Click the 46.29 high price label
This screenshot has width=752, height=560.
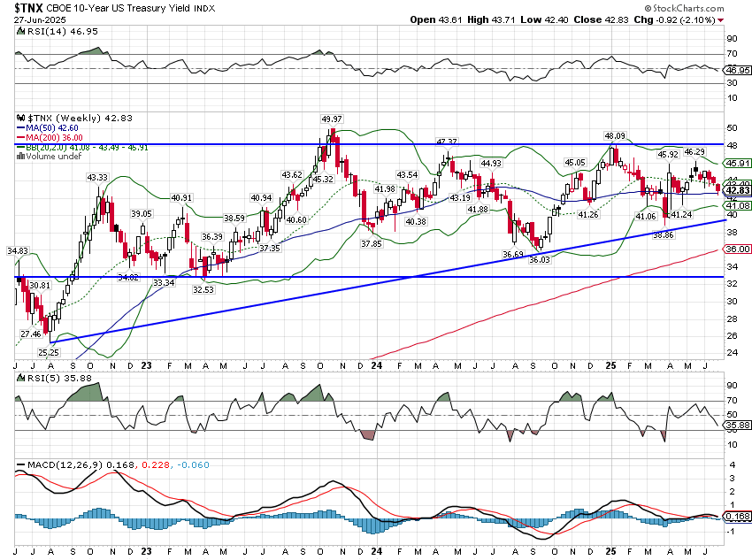point(694,152)
